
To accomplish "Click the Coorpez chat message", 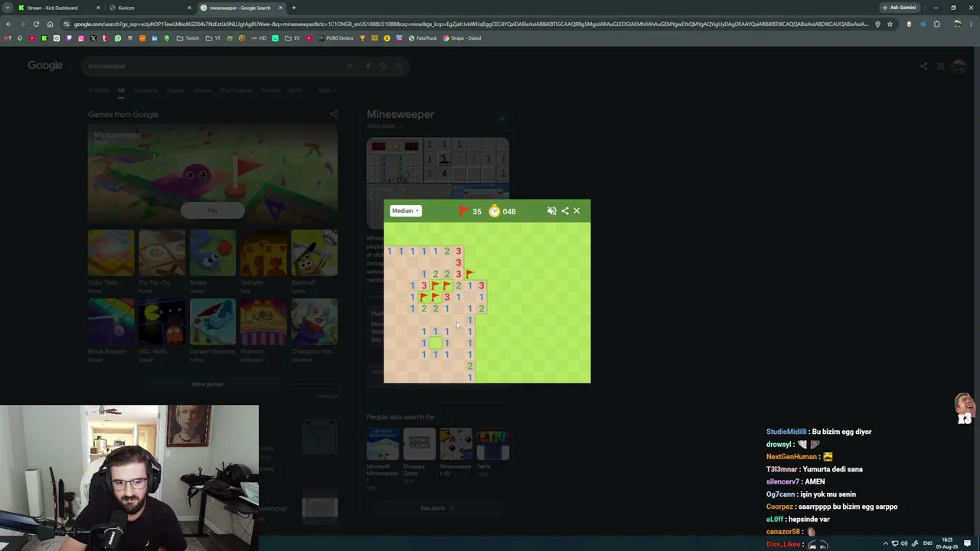I will click(x=831, y=507).
